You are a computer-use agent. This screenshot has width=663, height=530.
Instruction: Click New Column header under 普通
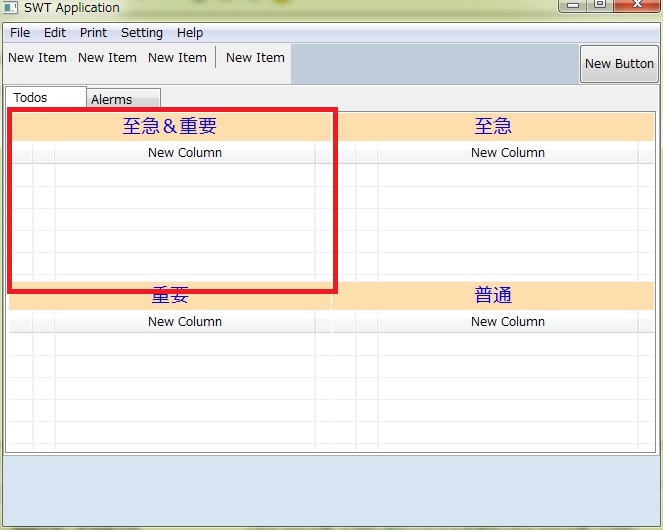pyautogui.click(x=508, y=322)
